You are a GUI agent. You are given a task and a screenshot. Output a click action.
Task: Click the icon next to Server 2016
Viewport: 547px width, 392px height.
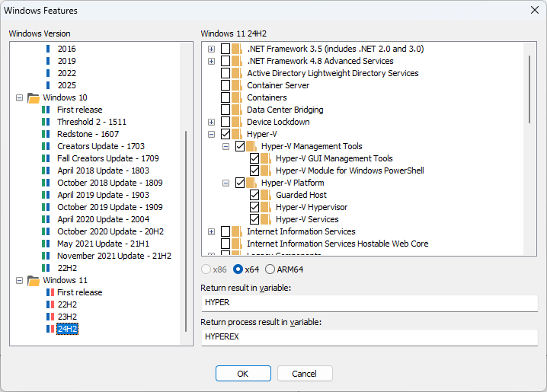[x=48, y=49]
